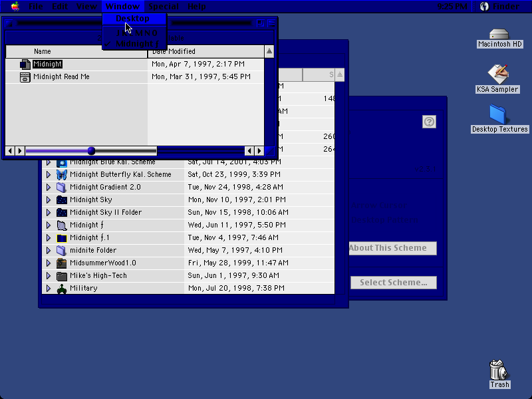This screenshot has width=532, height=399.
Task: Close the open Window menu title
Action: point(122,6)
